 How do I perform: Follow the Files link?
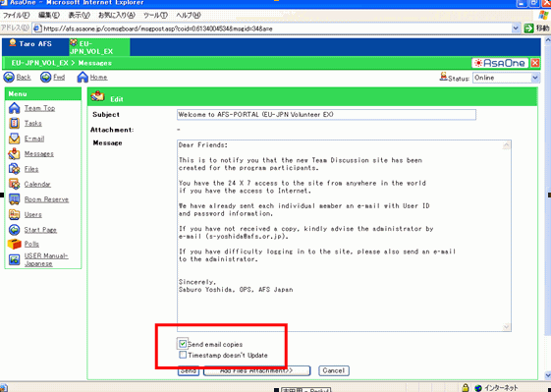(x=31, y=169)
